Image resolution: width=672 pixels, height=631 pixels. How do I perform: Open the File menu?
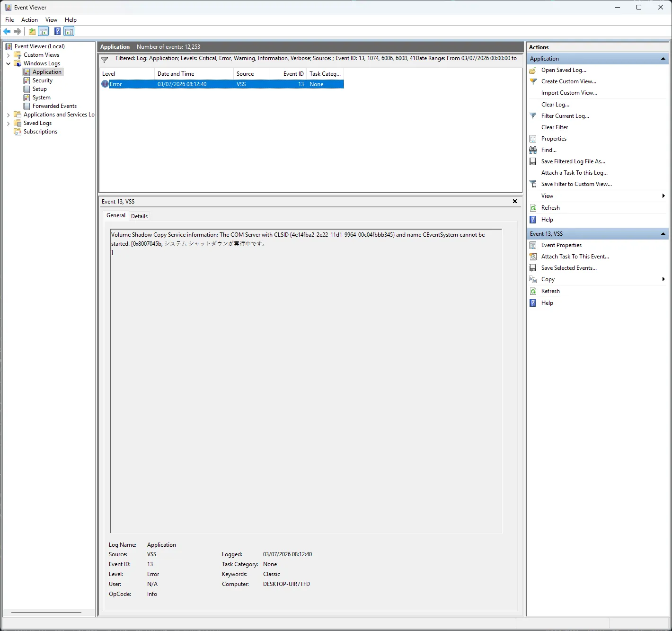9,20
